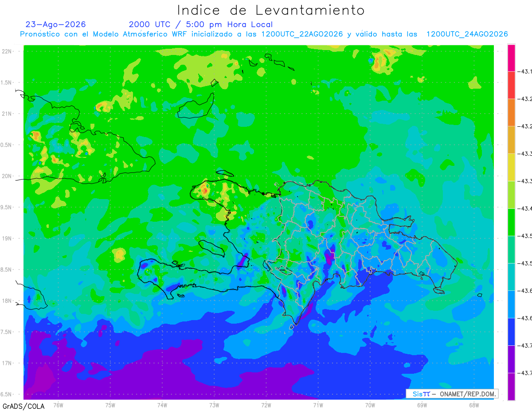The height and width of the screenshot is (411, 532).
Task: Choose the bright green colorbar swatch
Action: pos(511,222)
